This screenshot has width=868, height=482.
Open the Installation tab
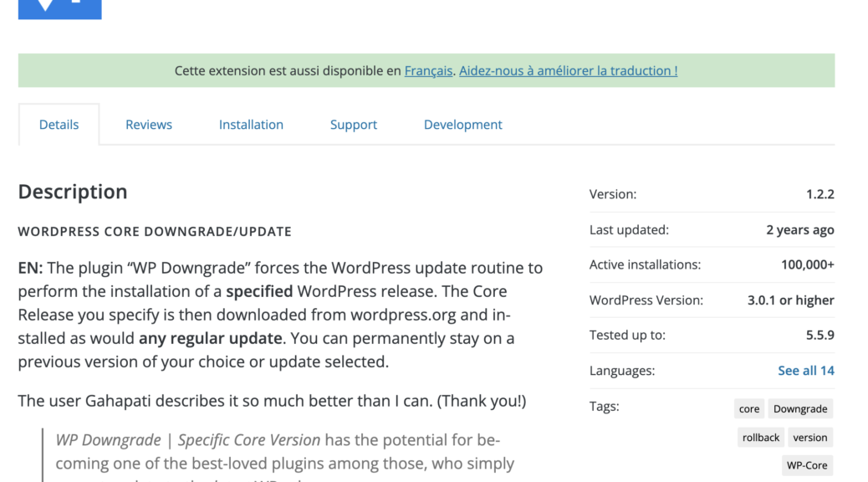pyautogui.click(x=251, y=125)
